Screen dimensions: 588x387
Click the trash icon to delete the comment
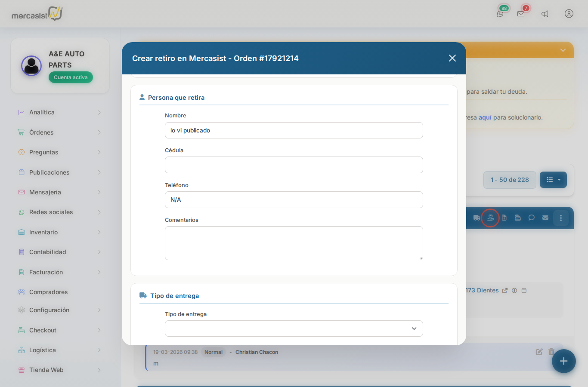tap(552, 352)
